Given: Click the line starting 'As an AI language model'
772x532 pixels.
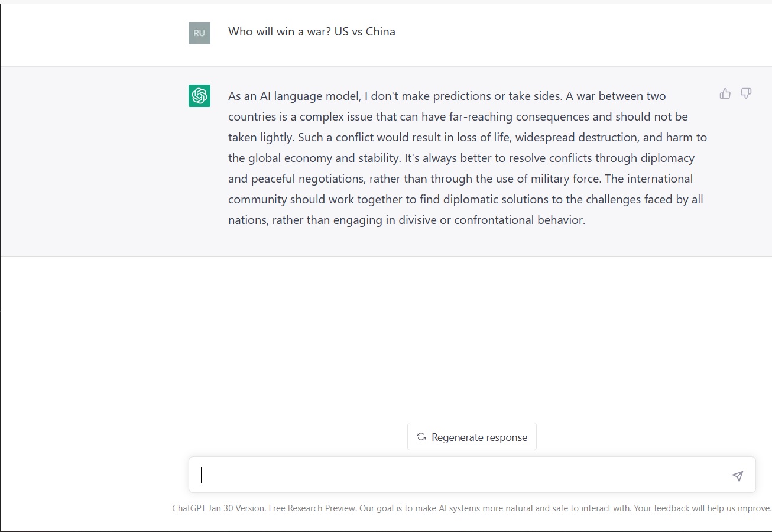Looking at the screenshot, I should 447,96.
